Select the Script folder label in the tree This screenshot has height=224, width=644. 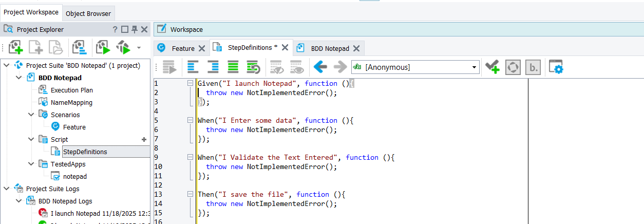coord(59,139)
